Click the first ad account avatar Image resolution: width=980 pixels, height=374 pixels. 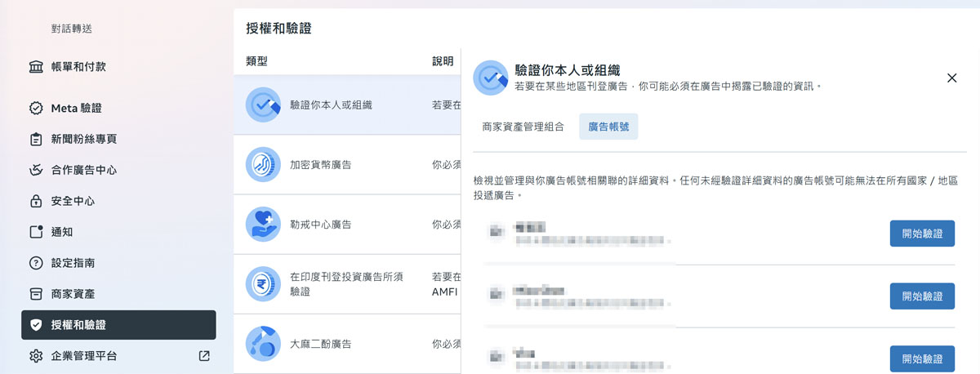pyautogui.click(x=496, y=233)
